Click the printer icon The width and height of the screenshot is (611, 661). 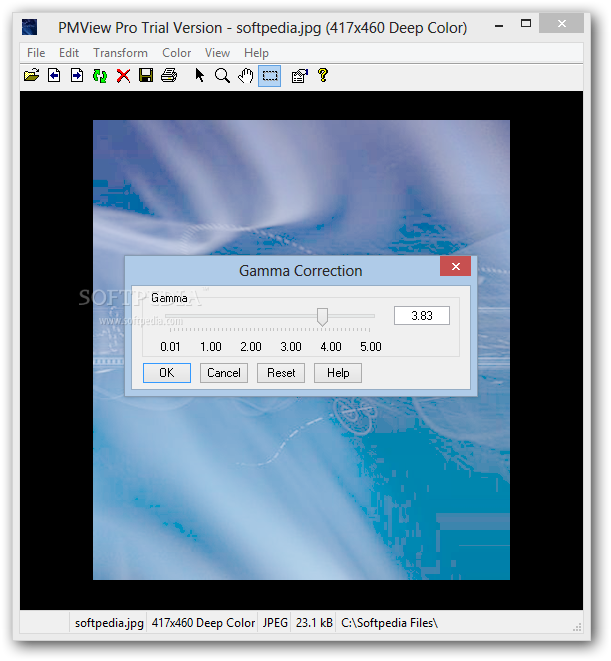pos(169,76)
